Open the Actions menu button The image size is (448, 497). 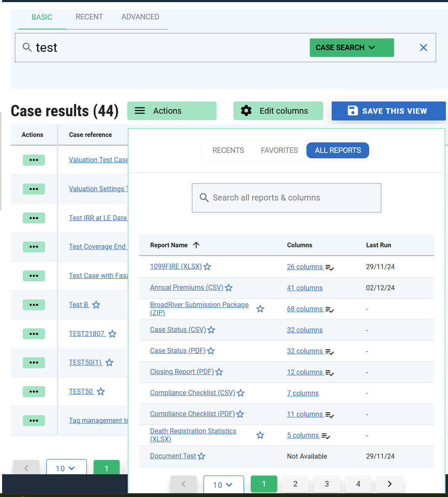tap(172, 111)
